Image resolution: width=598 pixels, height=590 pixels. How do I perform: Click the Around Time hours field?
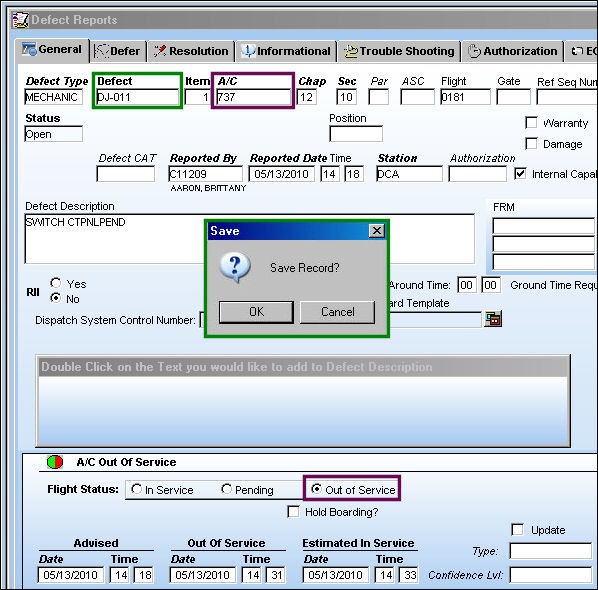coord(466,285)
